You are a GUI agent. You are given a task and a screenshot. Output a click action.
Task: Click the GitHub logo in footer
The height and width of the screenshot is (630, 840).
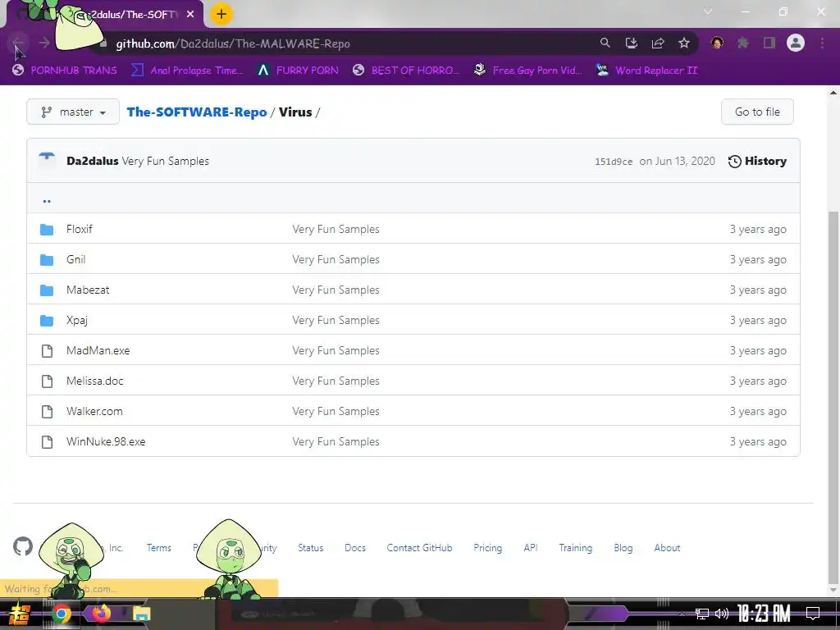pos(23,547)
